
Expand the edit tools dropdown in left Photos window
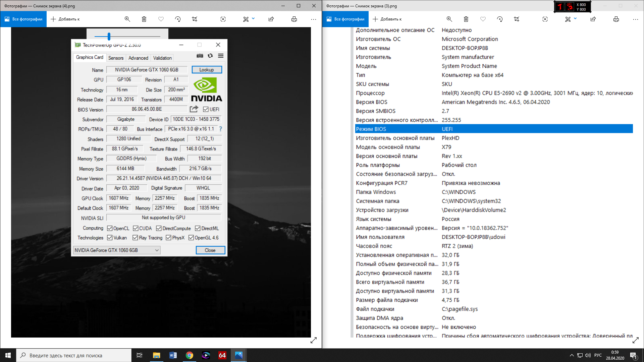253,19
